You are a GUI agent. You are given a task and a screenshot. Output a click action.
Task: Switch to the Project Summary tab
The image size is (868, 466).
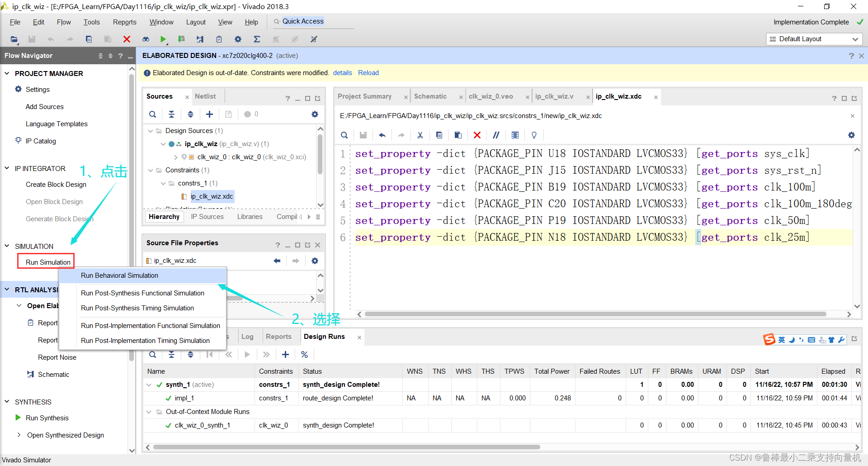click(364, 96)
